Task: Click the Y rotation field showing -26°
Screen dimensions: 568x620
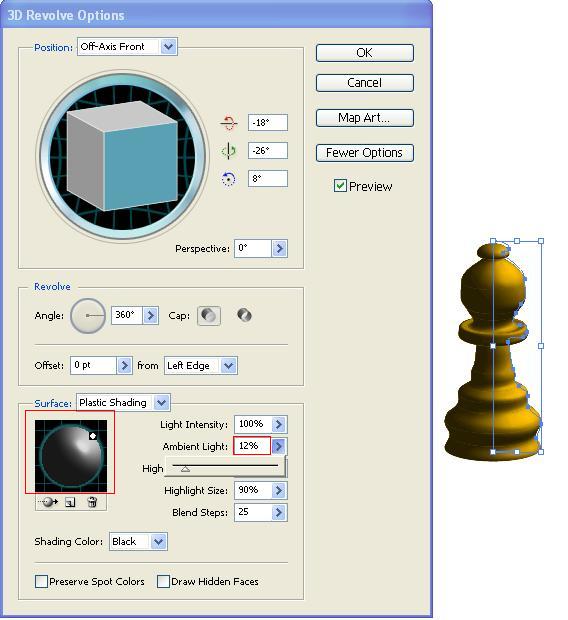Action: (x=268, y=151)
